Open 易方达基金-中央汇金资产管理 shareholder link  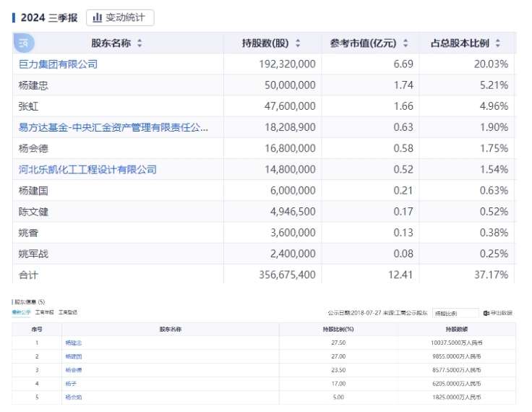113,127
